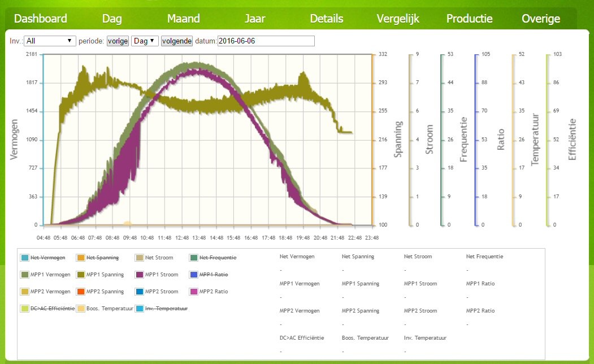Toggle MPP2 Vermogen series color swatch
Viewport: 594px width, 364px height.
click(x=25, y=292)
